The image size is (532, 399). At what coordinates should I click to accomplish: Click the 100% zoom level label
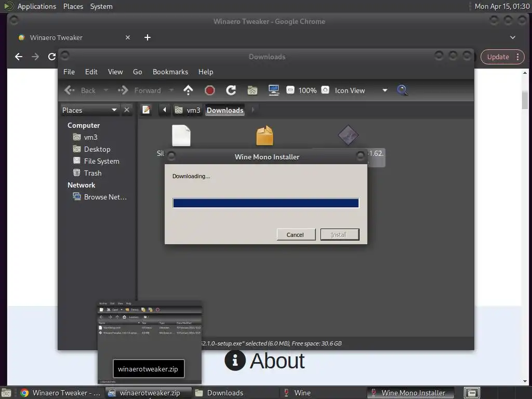point(308,90)
